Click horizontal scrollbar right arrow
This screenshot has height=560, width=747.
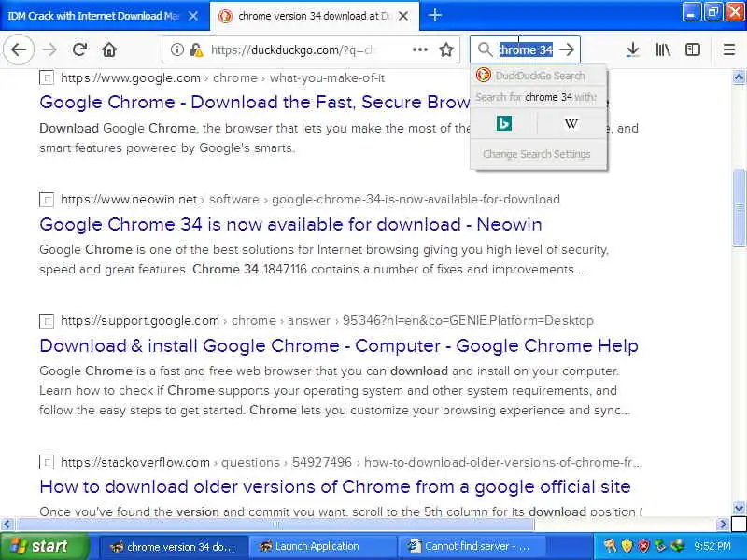pyautogui.click(x=723, y=525)
